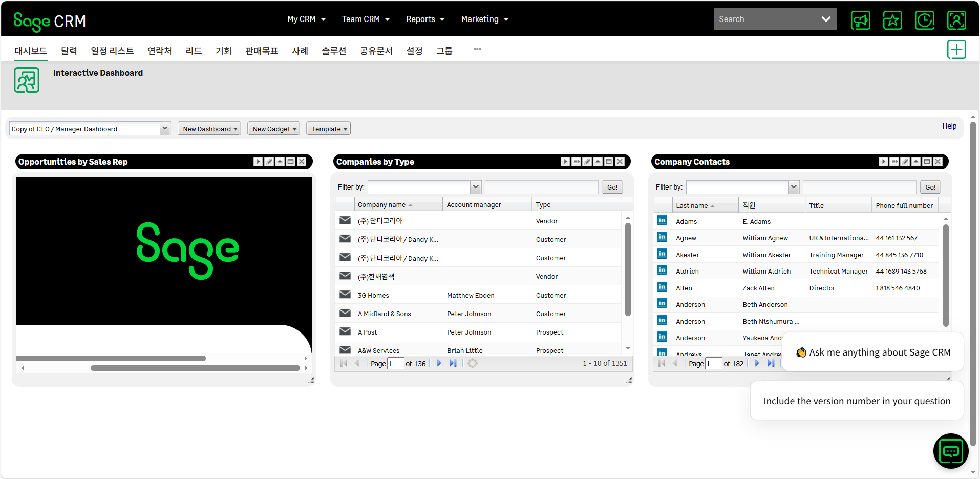Screen dimensions: 980x479
Task: Click the Help link
Action: click(x=949, y=126)
